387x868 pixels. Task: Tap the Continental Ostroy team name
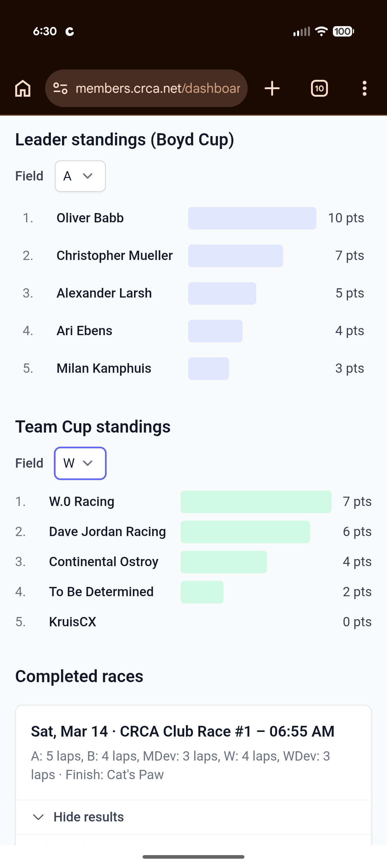tap(104, 562)
